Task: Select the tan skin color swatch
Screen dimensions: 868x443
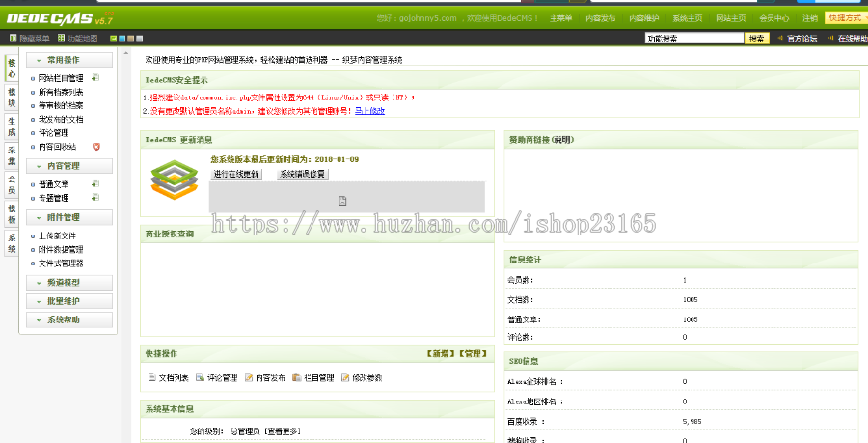Action: click(x=130, y=39)
